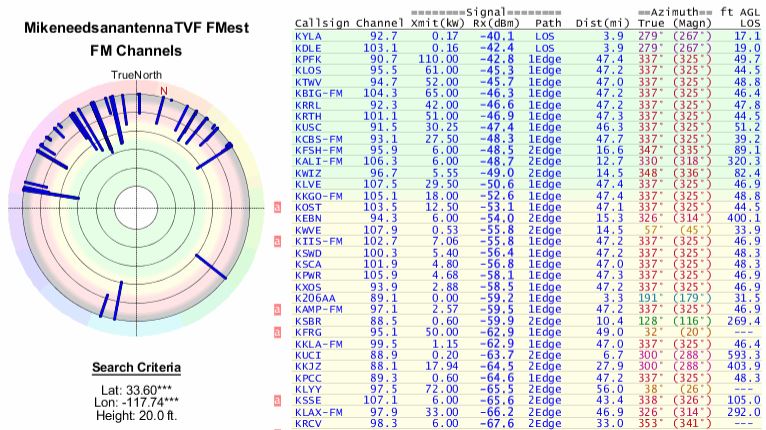Click the red icon beside KIIS-FM
766x430 pixels.
point(279,241)
